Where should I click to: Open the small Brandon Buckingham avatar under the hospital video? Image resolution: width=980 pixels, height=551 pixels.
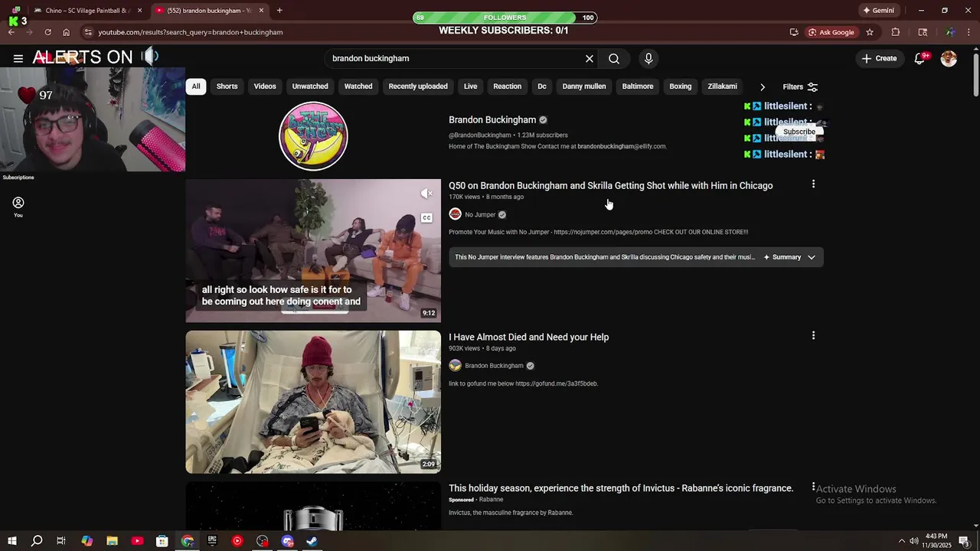455,366
